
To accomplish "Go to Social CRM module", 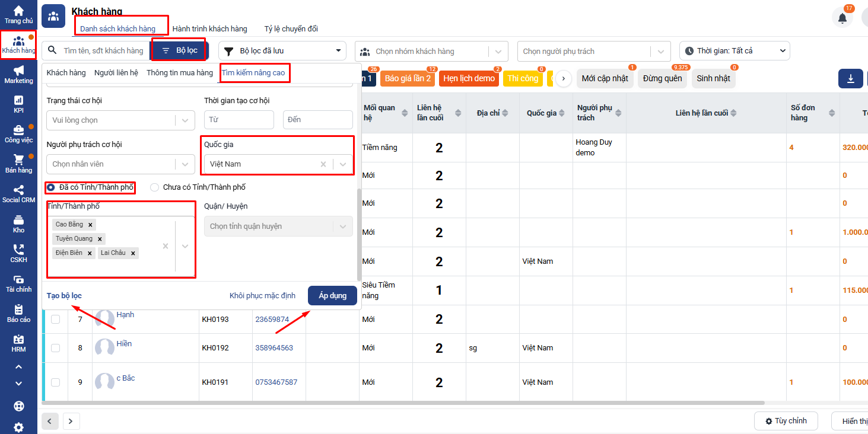I will tap(18, 193).
